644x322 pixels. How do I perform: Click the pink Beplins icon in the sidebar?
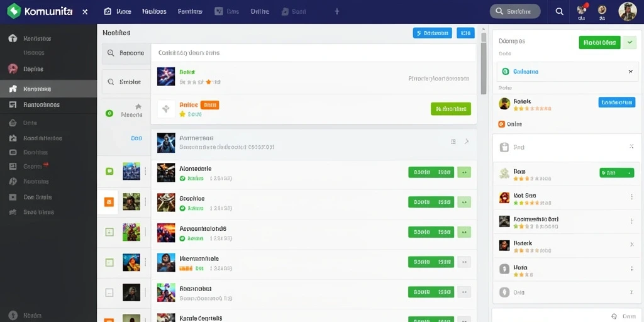(x=13, y=69)
